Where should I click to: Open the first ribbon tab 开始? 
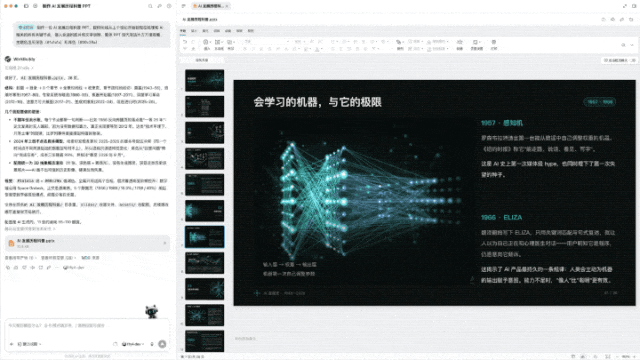[183, 31]
